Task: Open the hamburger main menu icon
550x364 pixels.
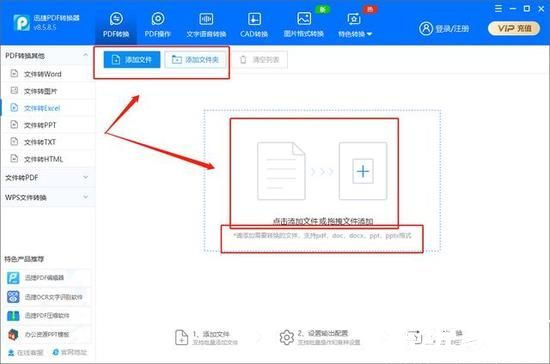Action: [498, 8]
